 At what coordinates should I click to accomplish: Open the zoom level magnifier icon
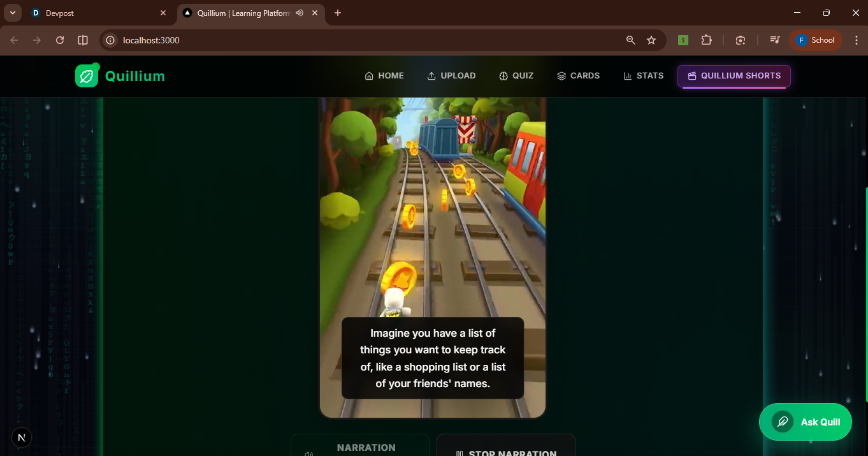[631, 40]
